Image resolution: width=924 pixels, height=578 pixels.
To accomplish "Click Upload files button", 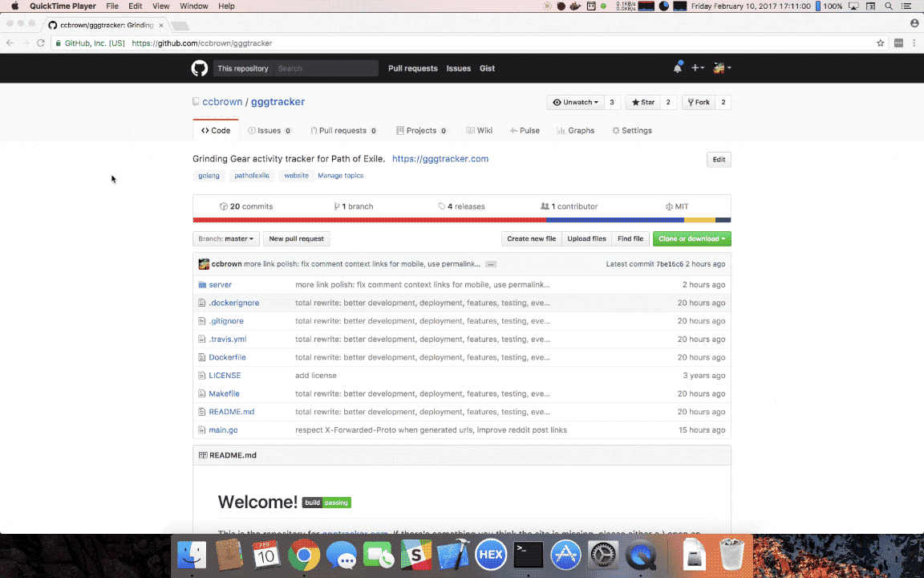I will (586, 239).
